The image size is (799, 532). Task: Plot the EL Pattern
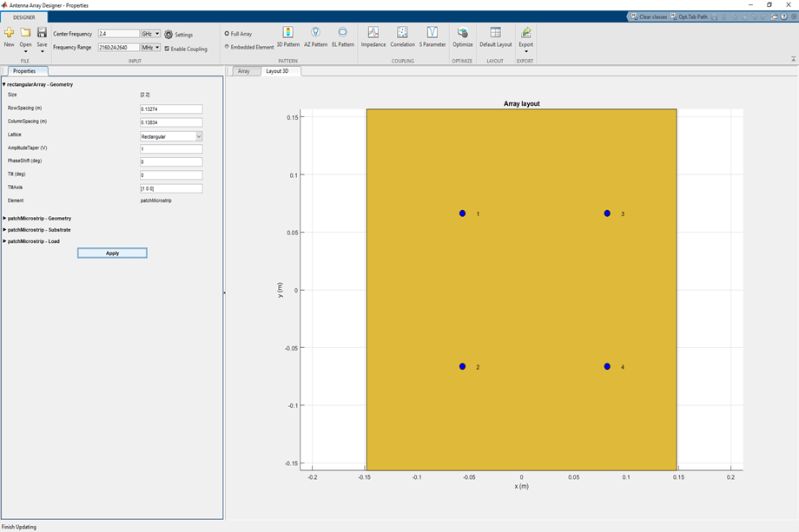click(342, 36)
